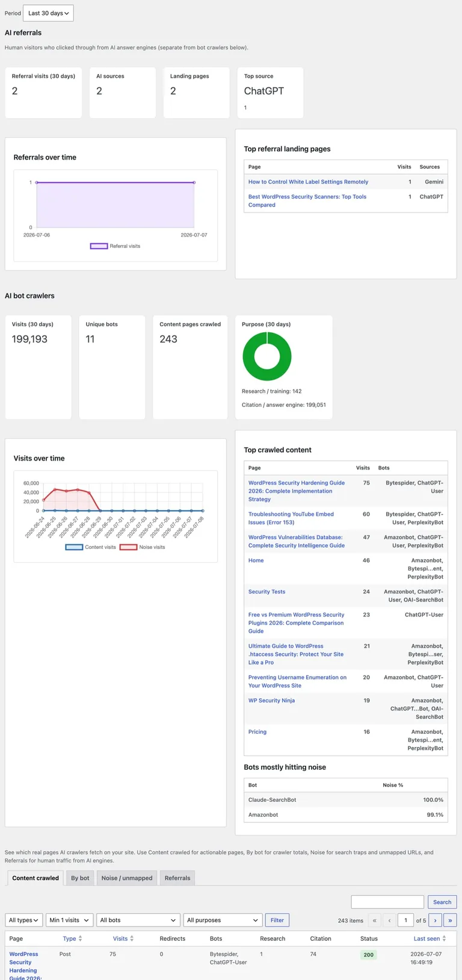Click the disabled previous page arrow
This screenshot has width=462, height=980.
click(389, 920)
